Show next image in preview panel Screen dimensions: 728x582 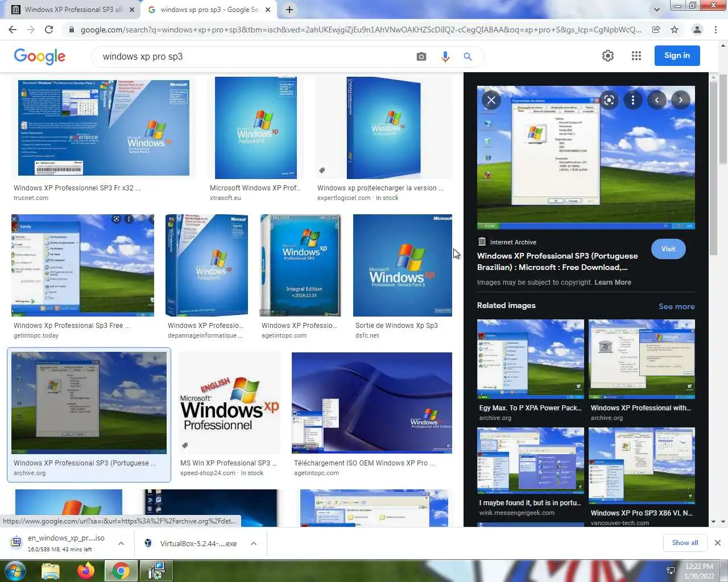(681, 101)
